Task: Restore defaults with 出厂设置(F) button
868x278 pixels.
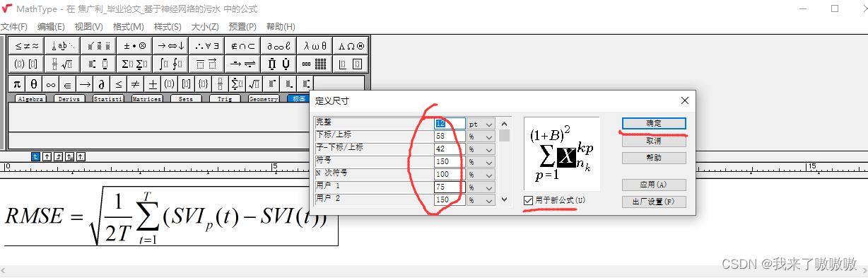Action: pos(654,202)
